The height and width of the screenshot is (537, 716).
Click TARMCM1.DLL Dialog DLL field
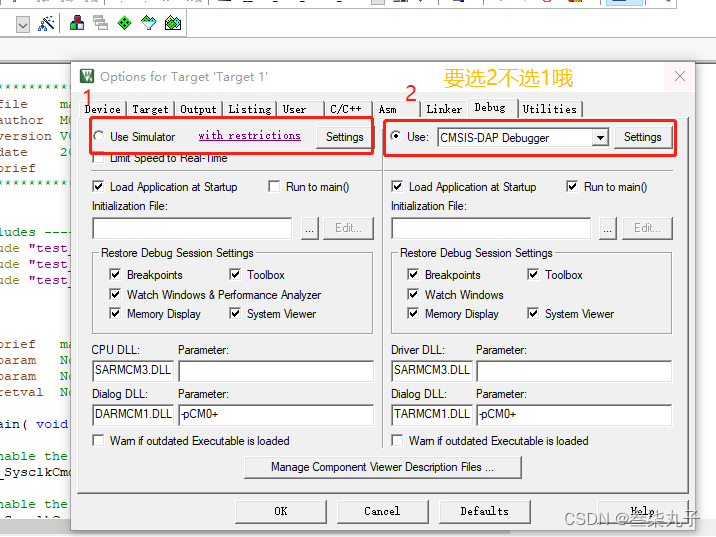432,414
